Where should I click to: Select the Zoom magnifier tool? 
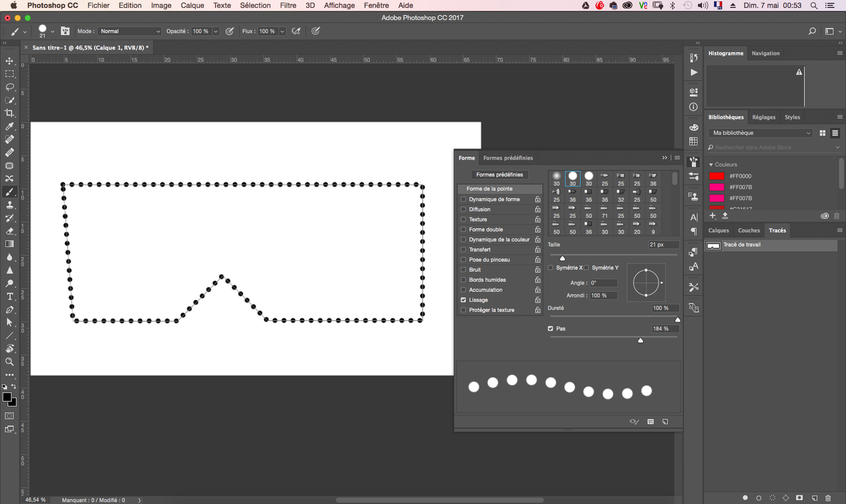click(9, 361)
